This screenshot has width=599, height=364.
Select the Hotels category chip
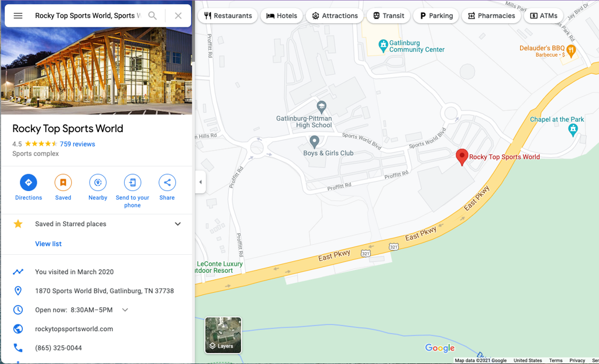(x=282, y=16)
